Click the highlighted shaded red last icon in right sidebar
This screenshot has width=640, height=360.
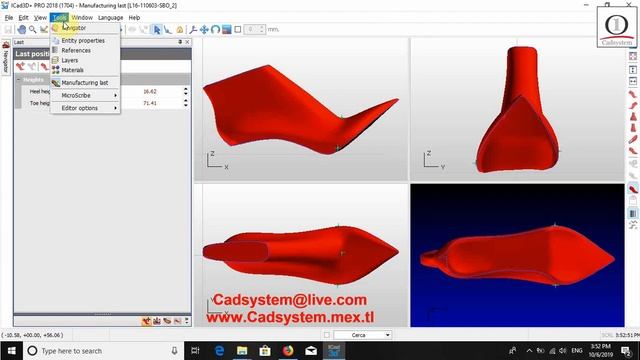pos(633,189)
